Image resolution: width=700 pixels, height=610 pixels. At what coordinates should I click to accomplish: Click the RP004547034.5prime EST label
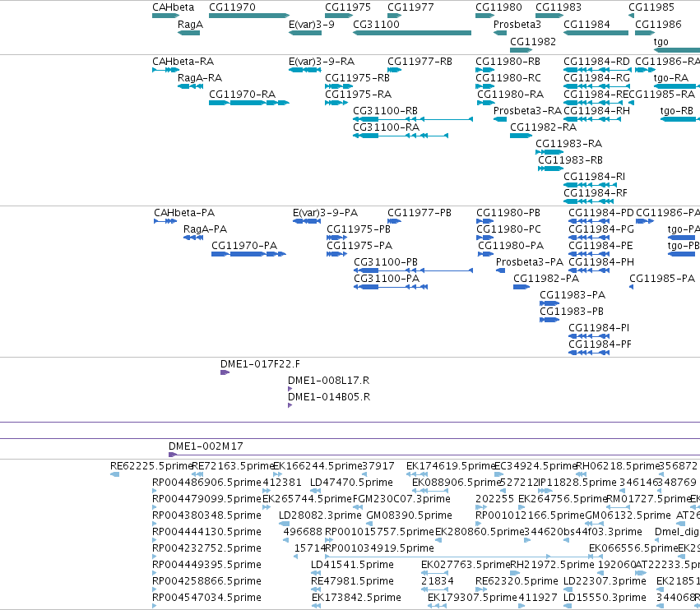pyautogui.click(x=206, y=597)
